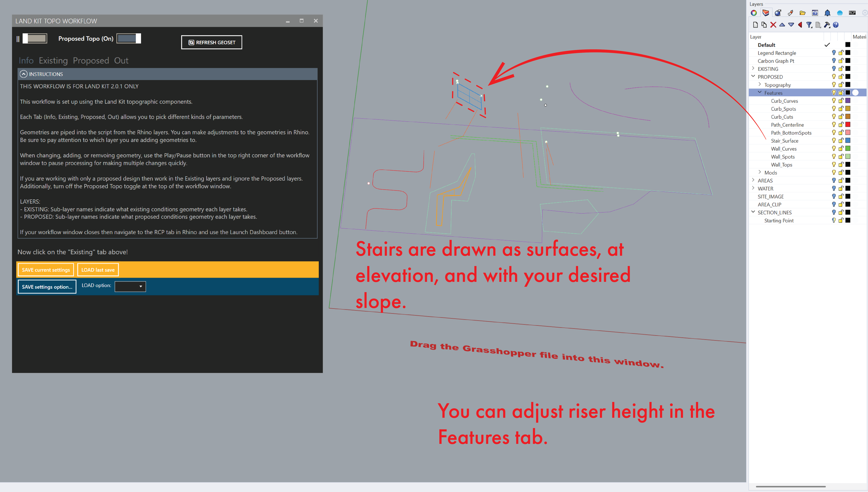Click the REFRESH GEOSET button
This screenshot has height=492, width=868.
pyautogui.click(x=211, y=42)
